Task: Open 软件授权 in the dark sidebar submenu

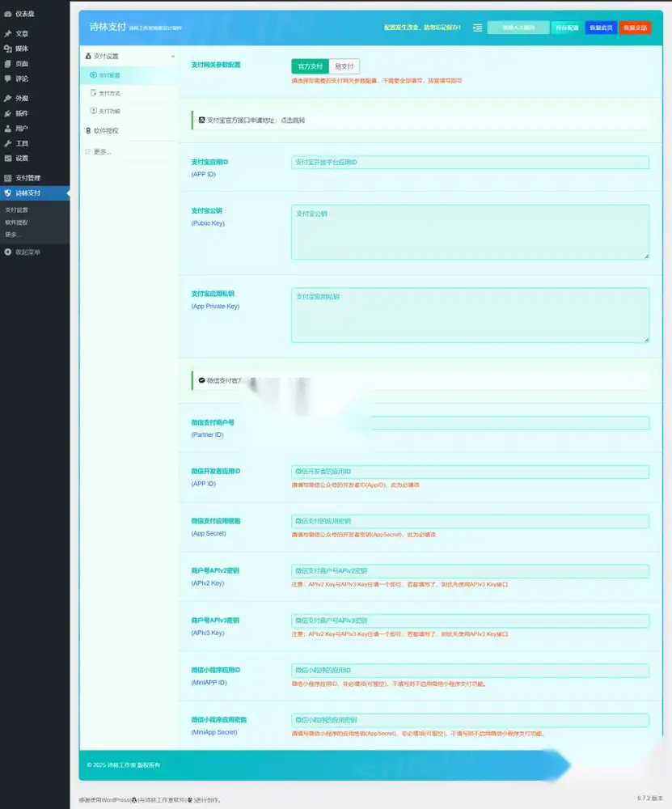Action: coord(16,222)
